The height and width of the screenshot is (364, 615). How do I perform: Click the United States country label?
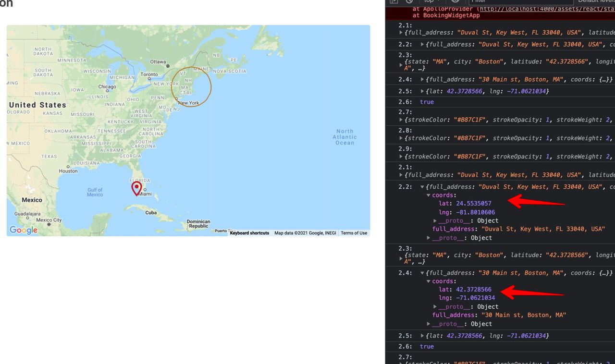click(37, 105)
